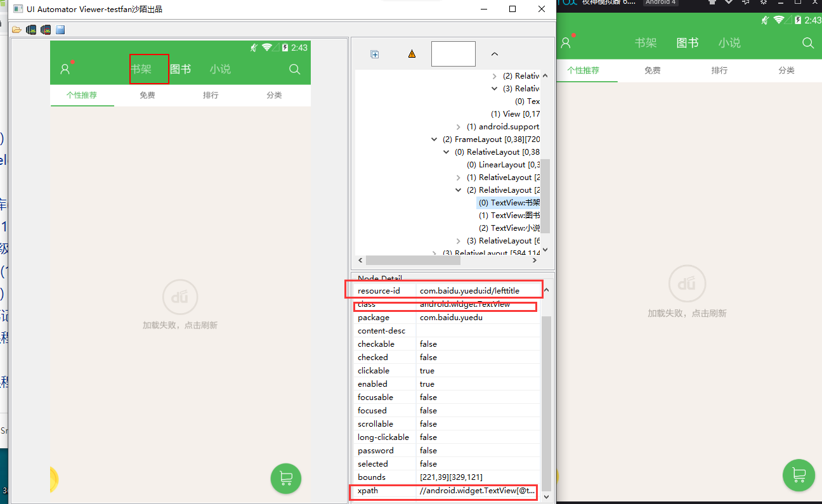Image resolution: width=822 pixels, height=504 pixels.
Task: Select the (0) TextView:书架 tree row
Action: click(x=509, y=203)
